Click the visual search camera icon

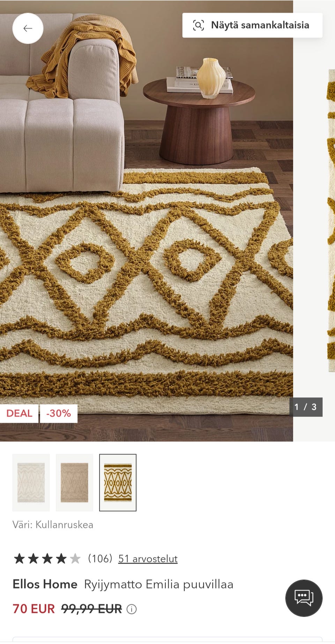click(x=199, y=25)
